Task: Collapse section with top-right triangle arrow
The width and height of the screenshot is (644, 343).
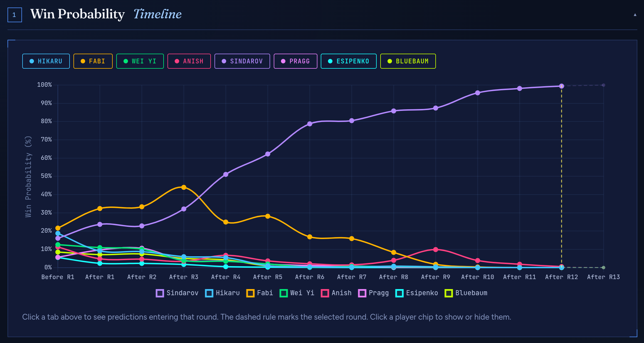Action: click(635, 15)
